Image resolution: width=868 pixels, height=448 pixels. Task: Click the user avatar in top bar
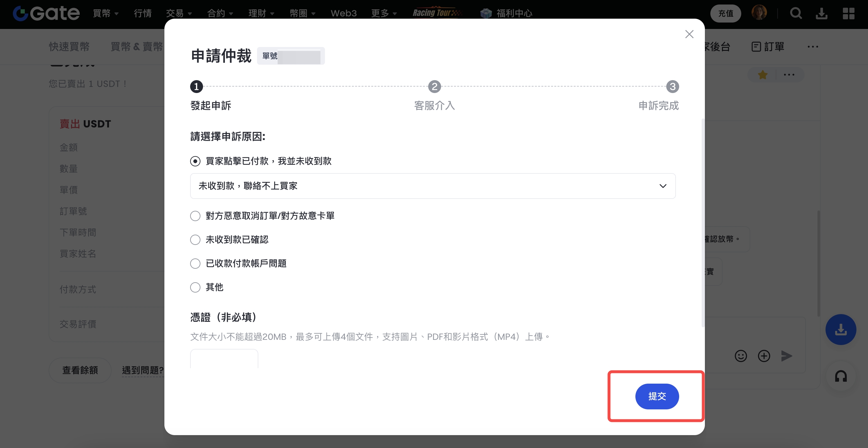pos(759,13)
